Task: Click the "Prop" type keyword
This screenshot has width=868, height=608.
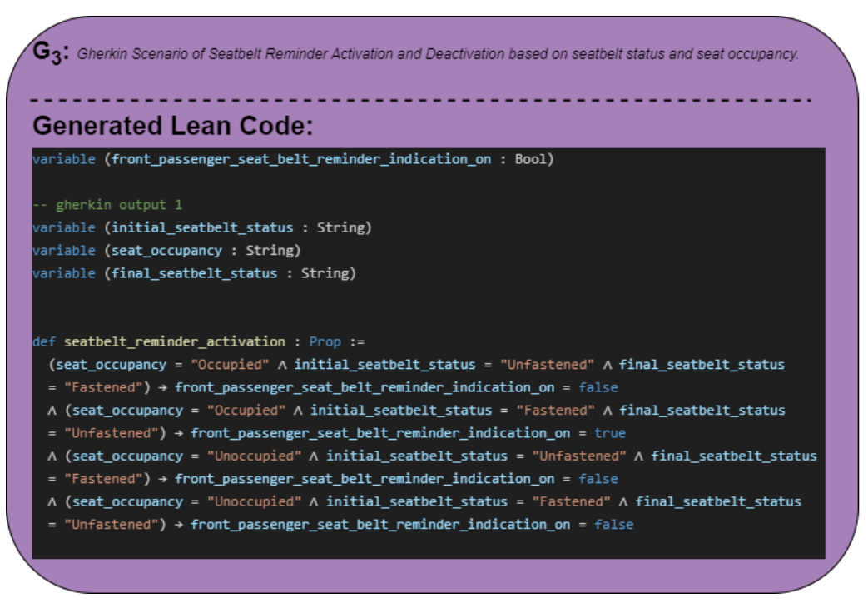Action: [325, 341]
